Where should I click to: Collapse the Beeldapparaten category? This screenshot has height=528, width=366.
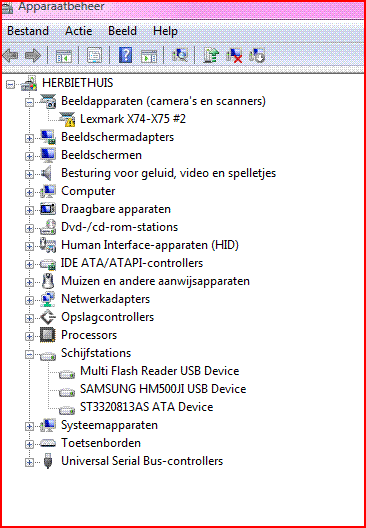tap(30, 102)
